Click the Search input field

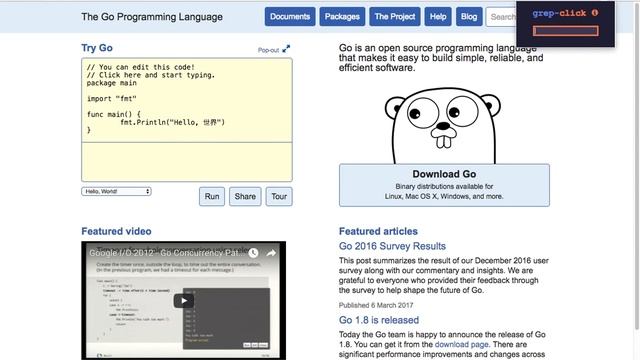(501, 17)
